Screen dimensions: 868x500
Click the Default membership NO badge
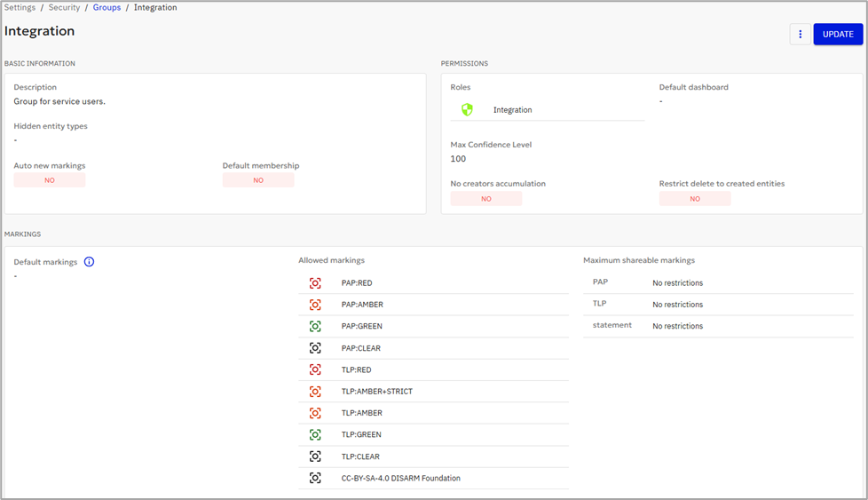click(258, 180)
